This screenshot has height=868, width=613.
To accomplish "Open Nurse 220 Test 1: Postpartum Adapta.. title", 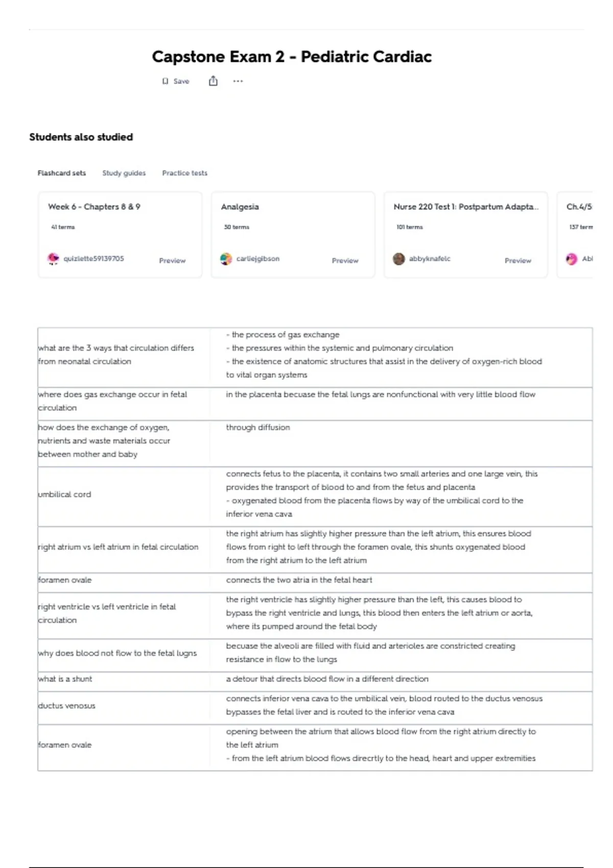I will [x=466, y=207].
